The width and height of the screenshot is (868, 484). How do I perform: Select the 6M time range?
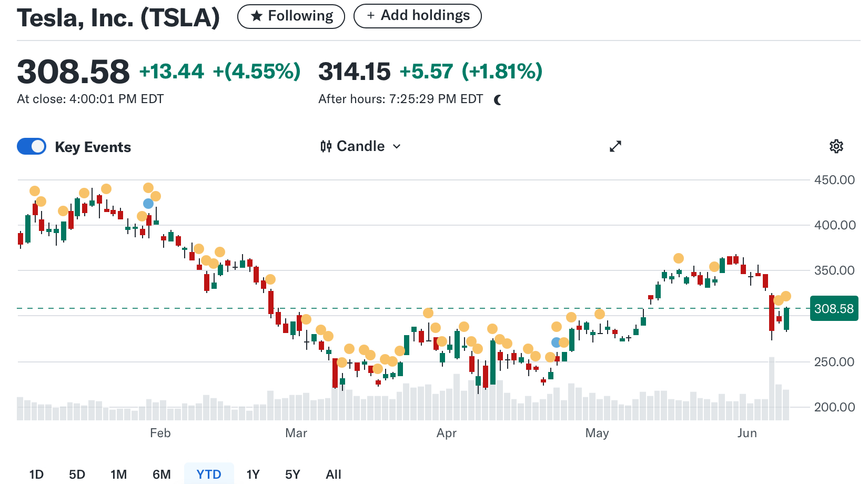[x=162, y=475]
